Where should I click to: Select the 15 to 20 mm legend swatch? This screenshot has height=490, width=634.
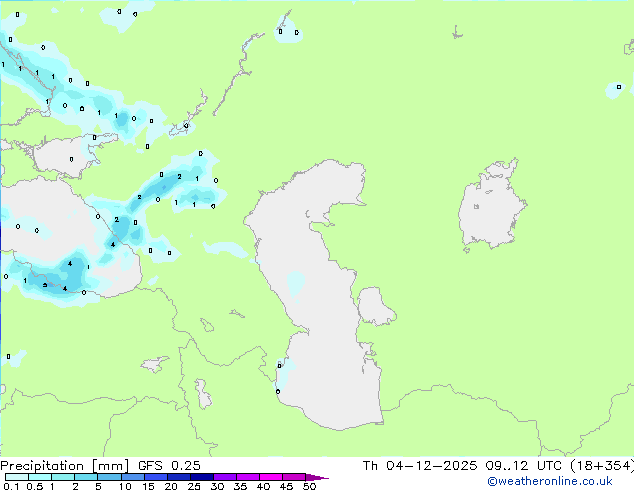[156, 477]
